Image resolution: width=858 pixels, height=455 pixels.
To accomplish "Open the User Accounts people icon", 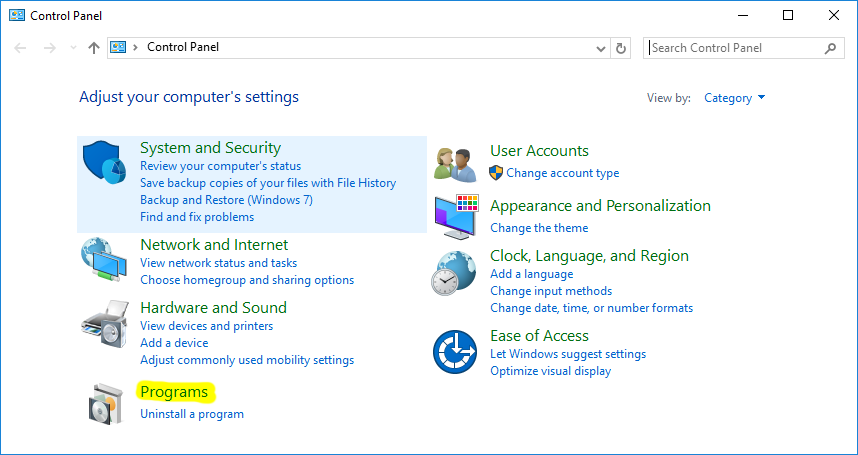I will (455, 165).
